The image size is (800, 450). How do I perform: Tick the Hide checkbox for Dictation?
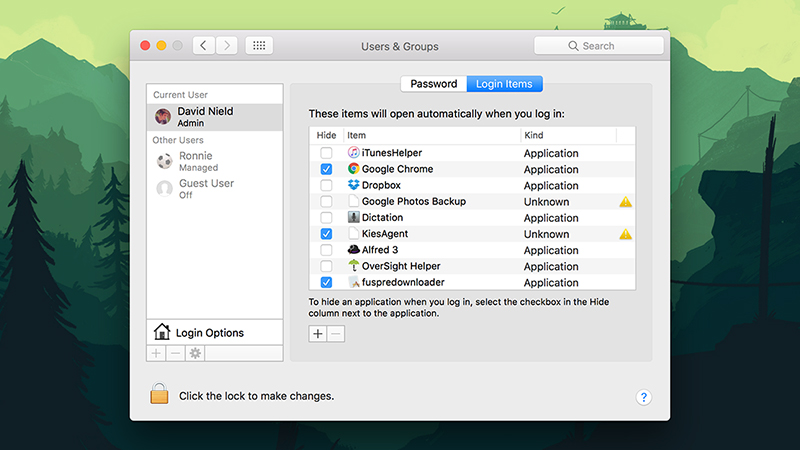326,218
